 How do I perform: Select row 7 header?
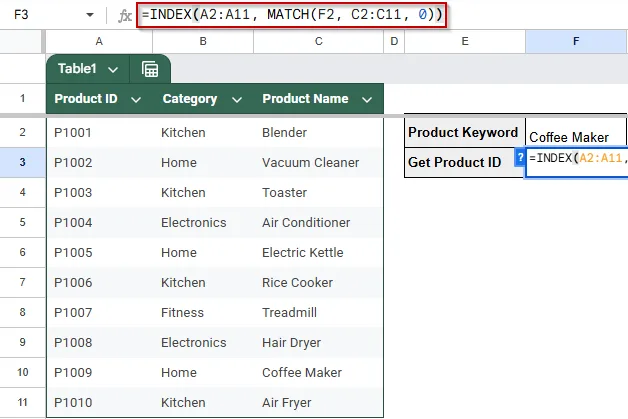[22, 282]
